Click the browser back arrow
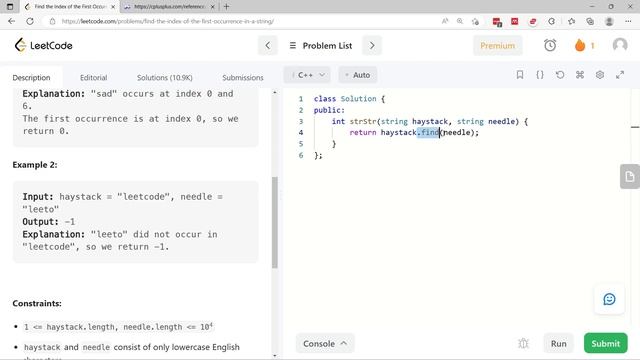Image resolution: width=640 pixels, height=360 pixels. [x=11, y=21]
